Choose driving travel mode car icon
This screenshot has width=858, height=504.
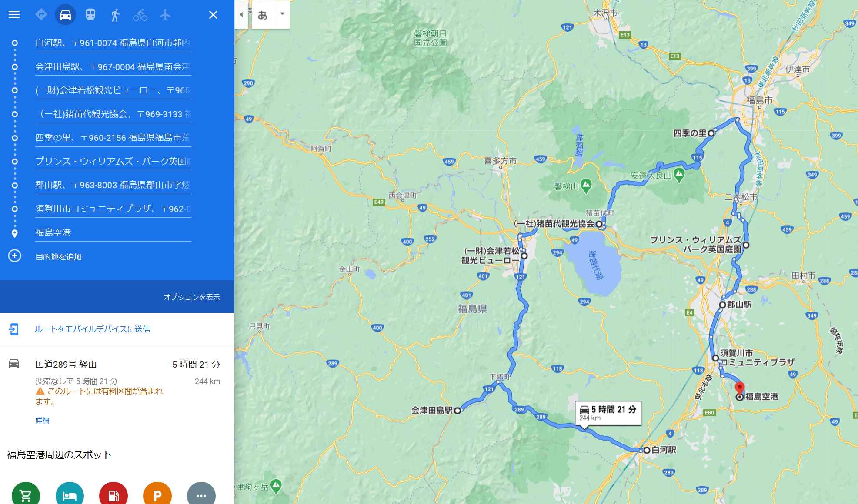[65, 15]
